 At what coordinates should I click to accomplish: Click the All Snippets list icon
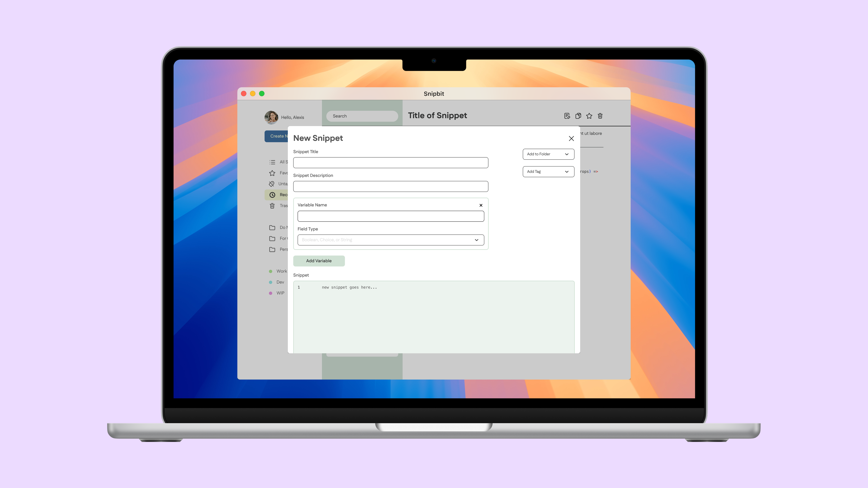(272, 162)
